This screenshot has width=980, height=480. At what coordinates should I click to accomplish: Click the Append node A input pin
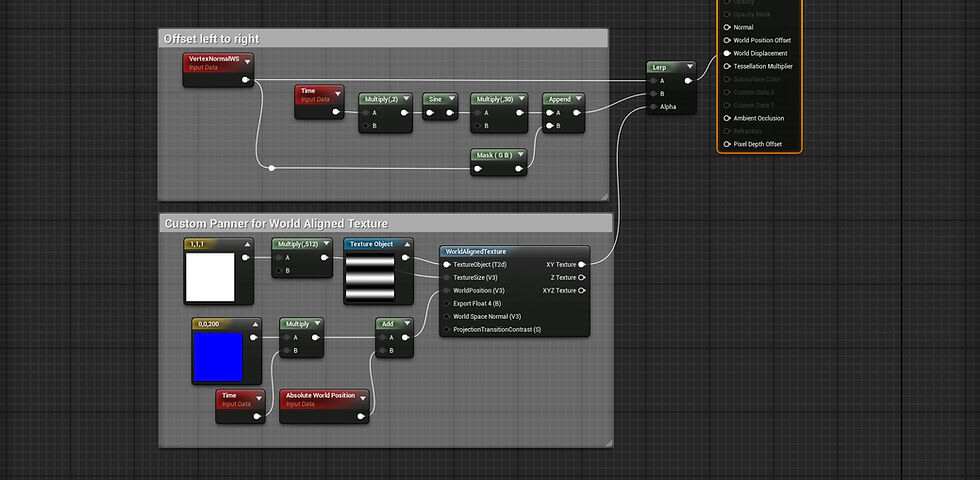pos(549,113)
